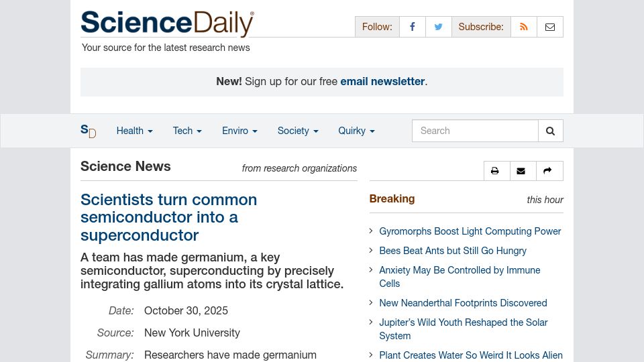Click the ScienceDaily header logo
644x362 pixels.
[x=167, y=23]
